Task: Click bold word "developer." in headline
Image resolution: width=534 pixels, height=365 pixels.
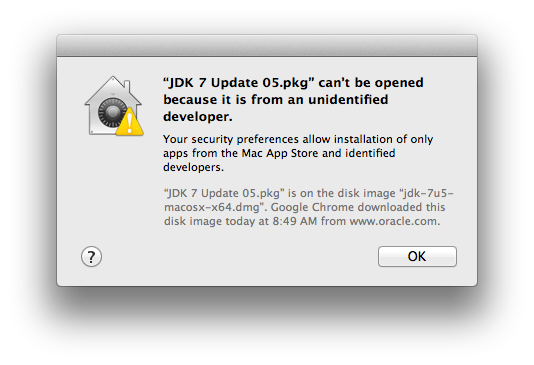Action: [198, 117]
